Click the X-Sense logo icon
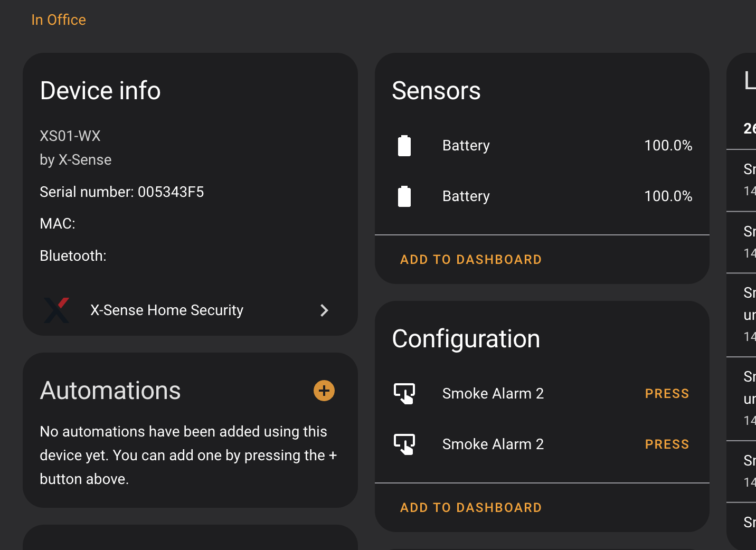Screen dimensions: 756x550 56,310
